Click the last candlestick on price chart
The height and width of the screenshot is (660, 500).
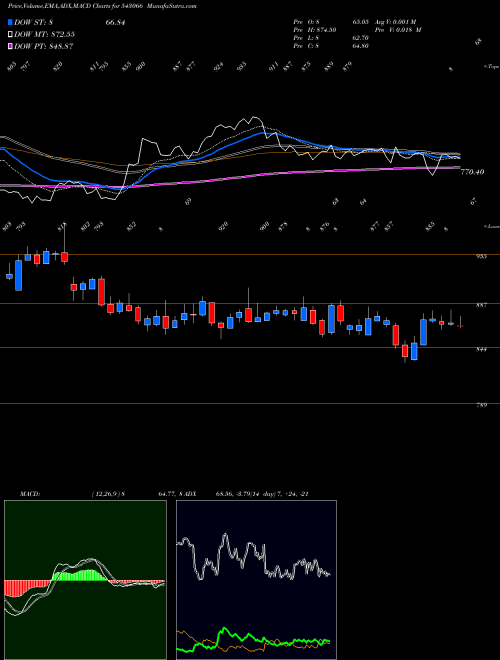(460, 325)
